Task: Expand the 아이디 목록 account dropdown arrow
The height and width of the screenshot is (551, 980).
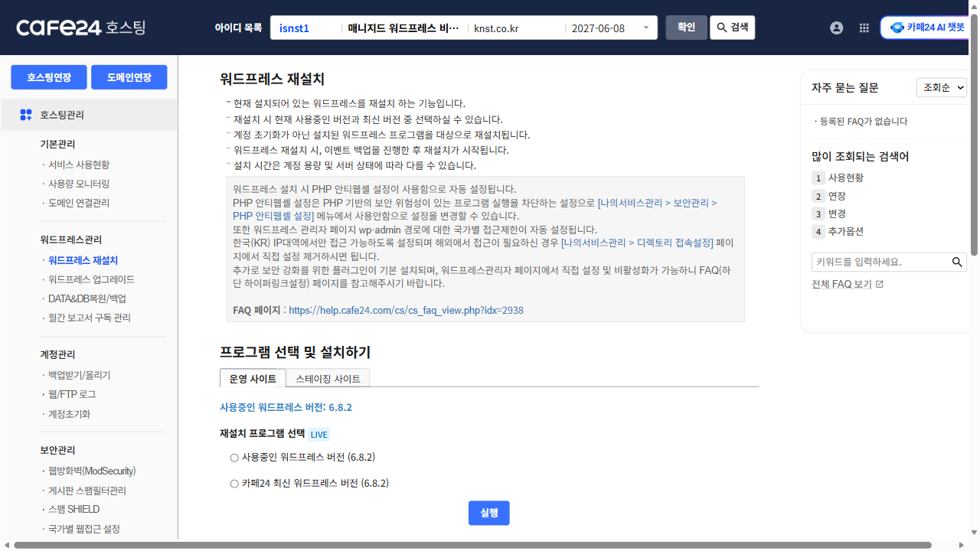Action: pos(646,28)
